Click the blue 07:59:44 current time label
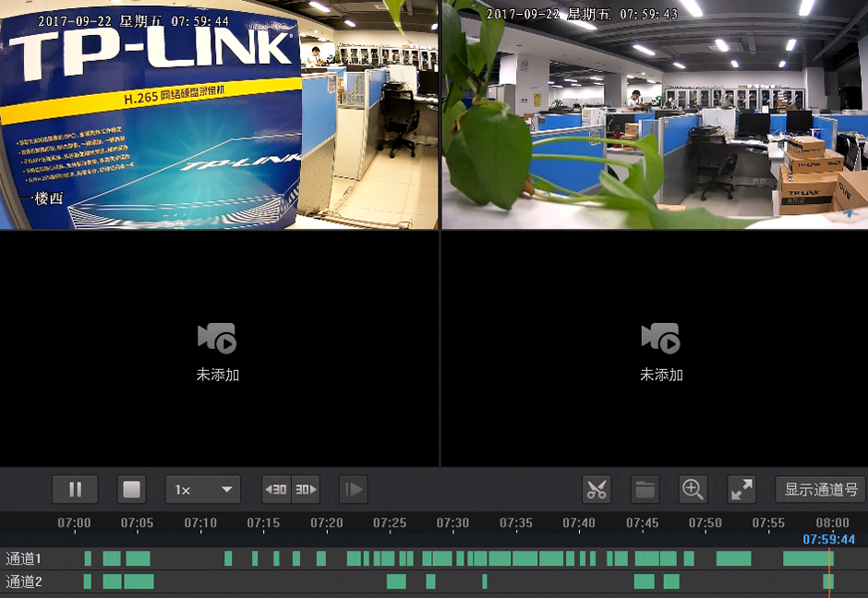 tap(828, 539)
